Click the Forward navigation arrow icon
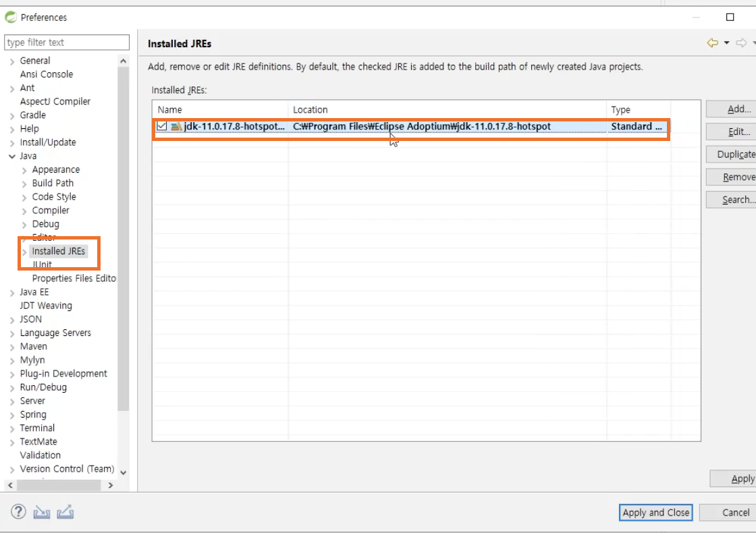The width and height of the screenshot is (756, 533). [x=742, y=43]
